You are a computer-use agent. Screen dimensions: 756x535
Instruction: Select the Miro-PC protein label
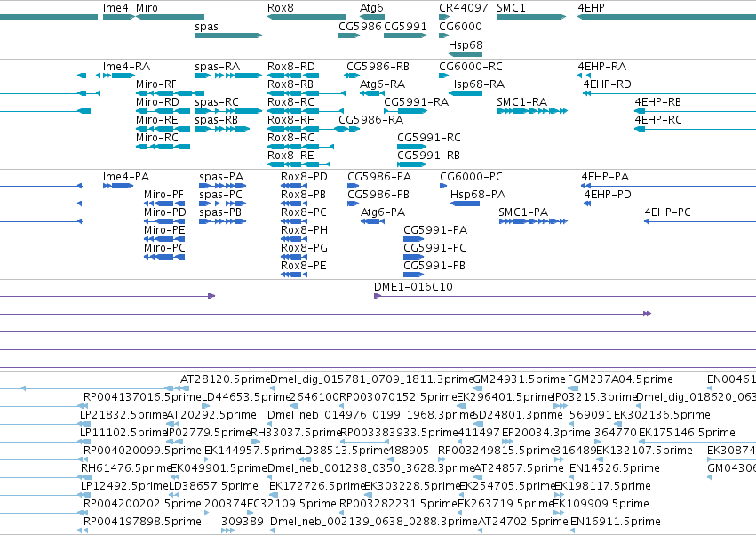(164, 248)
